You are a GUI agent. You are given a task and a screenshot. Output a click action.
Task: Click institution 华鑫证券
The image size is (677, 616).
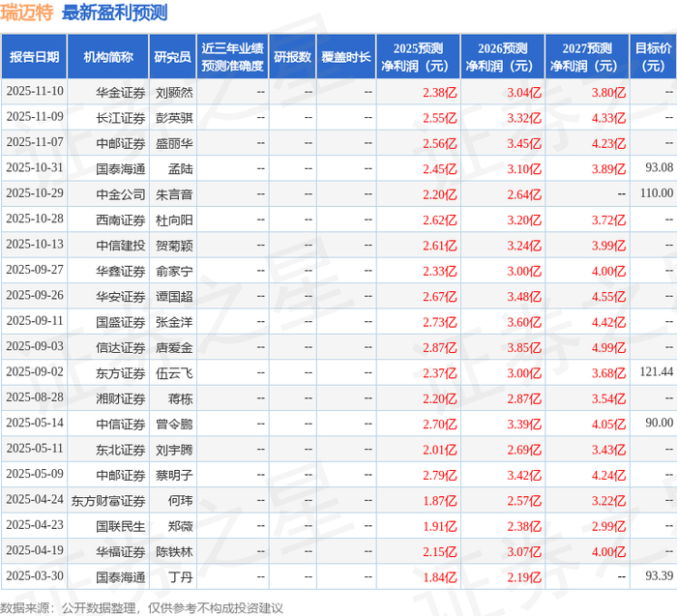121,271
